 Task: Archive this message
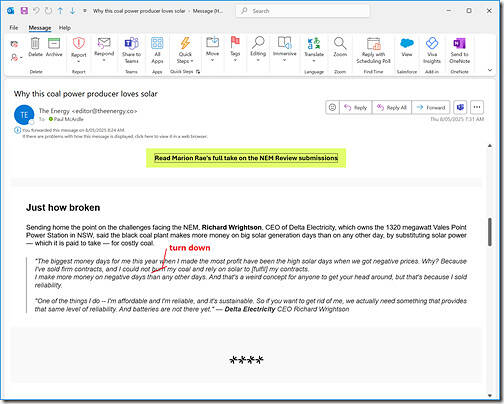(x=54, y=47)
